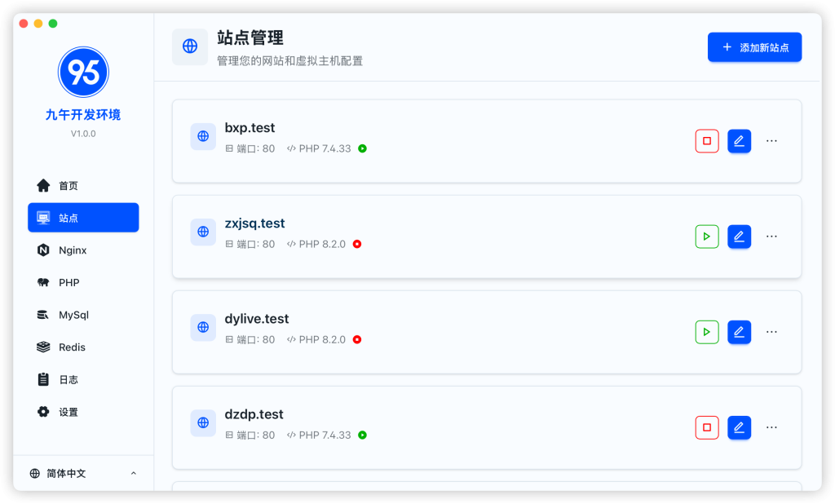The image size is (835, 504).
Task: Edit the dzdp.test site
Action: click(x=739, y=427)
